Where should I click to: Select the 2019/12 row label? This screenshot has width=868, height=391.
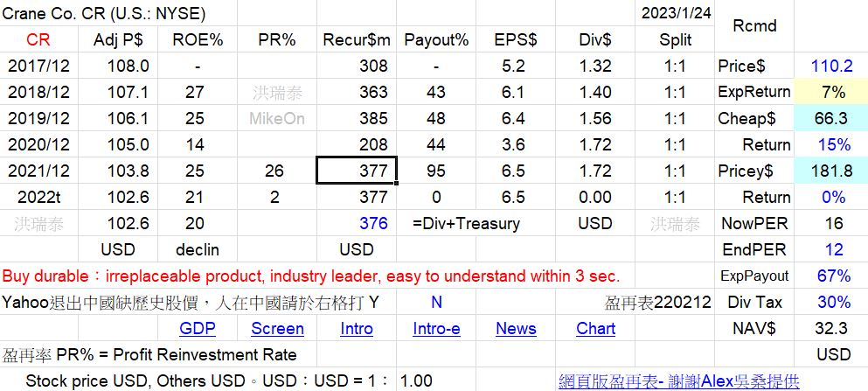click(38, 118)
